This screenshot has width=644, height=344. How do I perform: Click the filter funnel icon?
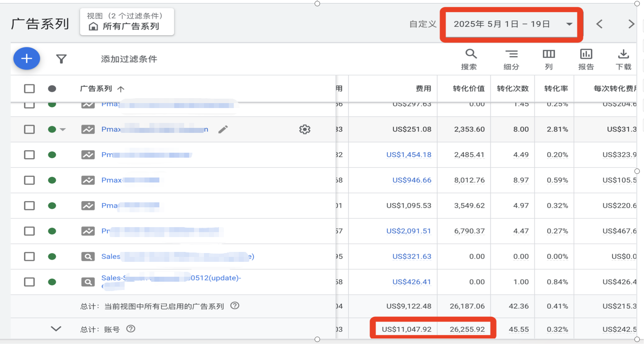tap(61, 58)
